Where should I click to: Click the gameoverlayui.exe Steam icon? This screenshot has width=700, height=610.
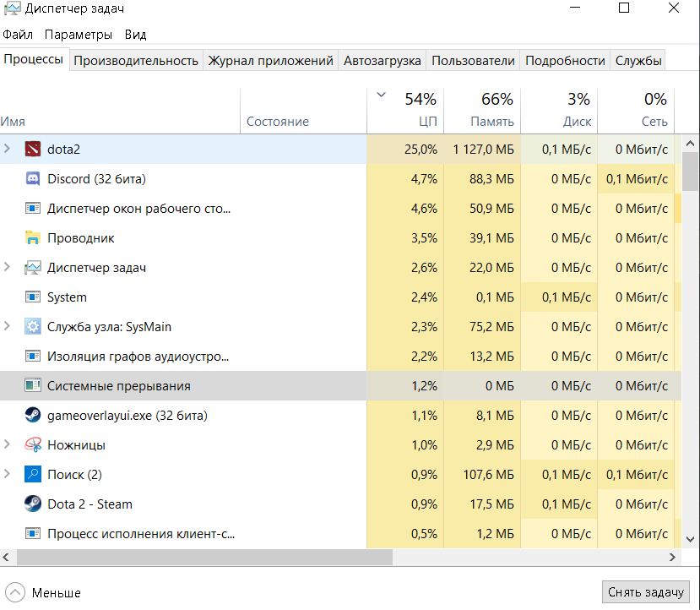click(x=33, y=416)
